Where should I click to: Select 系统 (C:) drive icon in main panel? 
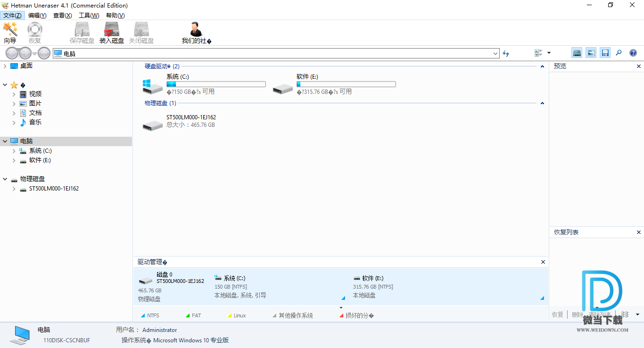[152, 86]
